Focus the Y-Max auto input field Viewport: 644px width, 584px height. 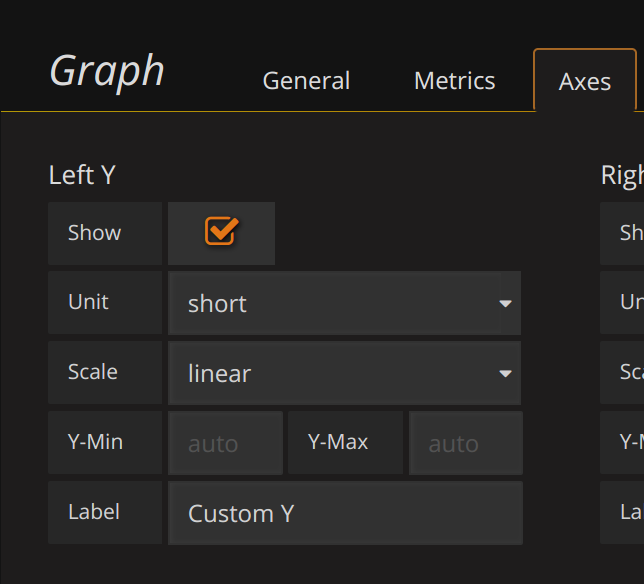[465, 443]
